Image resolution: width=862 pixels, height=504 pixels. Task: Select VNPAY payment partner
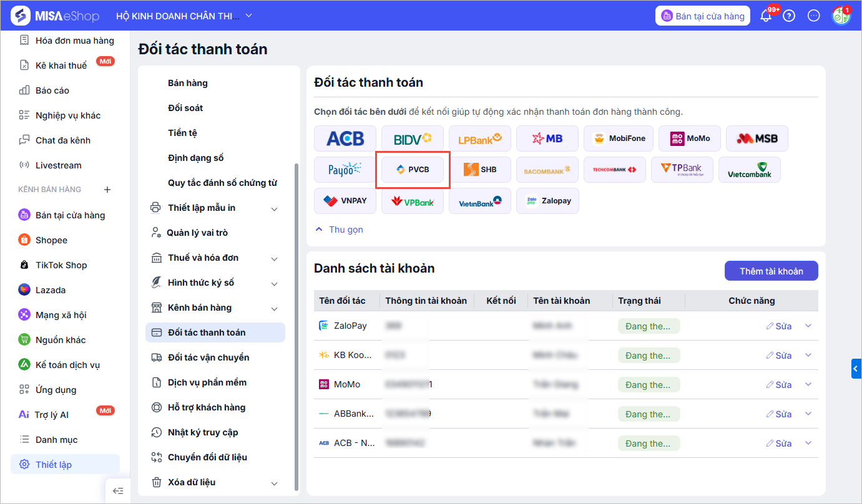coord(345,201)
